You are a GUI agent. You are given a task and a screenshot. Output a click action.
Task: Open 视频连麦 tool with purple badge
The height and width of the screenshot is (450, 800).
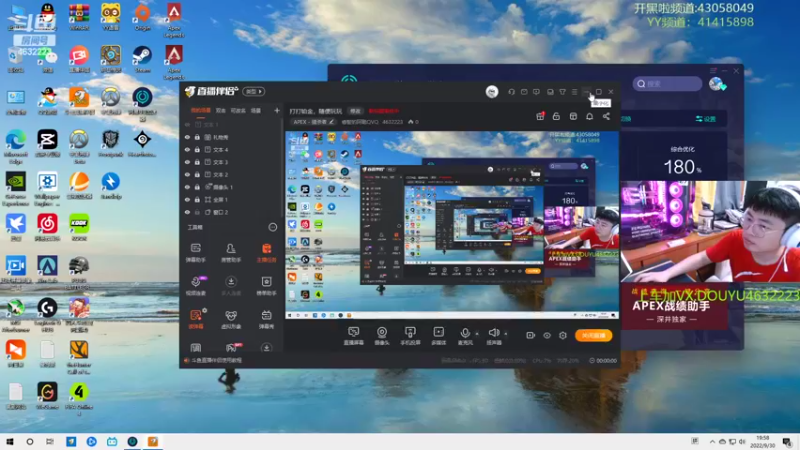point(195,286)
